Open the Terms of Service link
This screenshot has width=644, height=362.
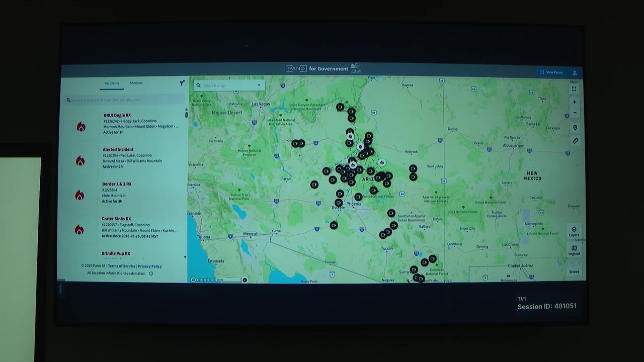coord(122,266)
